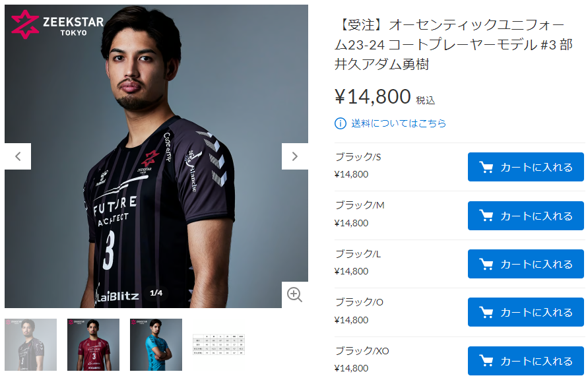Click the product title text for #3
This screenshot has height=382, width=588.
pos(453,45)
